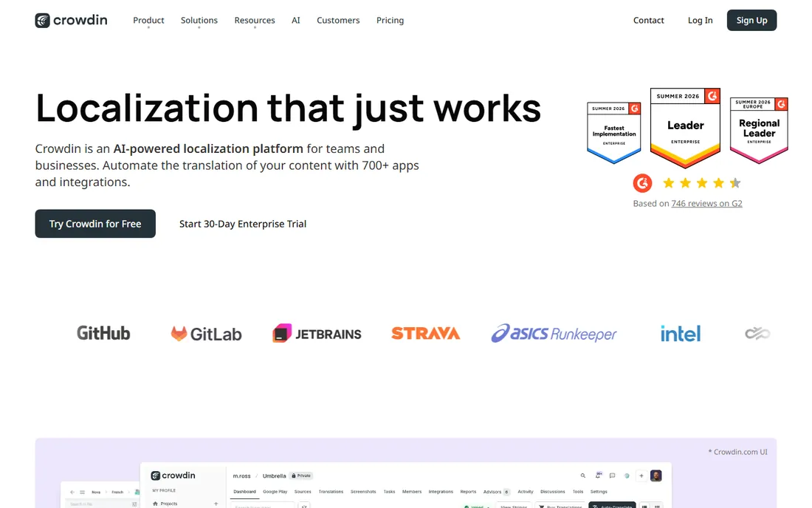Click the '* Crowdin.com UI' caption
This screenshot has height=508, width=812.
click(738, 452)
